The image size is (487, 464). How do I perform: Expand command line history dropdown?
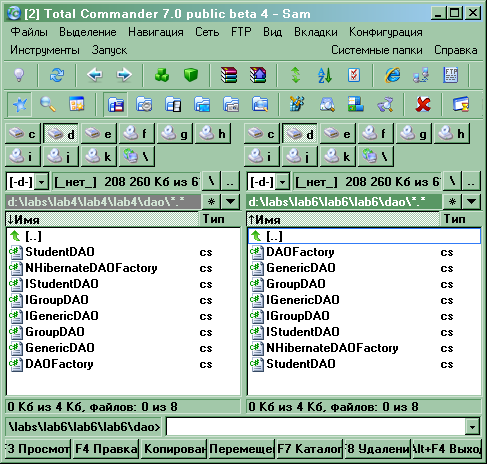(x=472, y=427)
